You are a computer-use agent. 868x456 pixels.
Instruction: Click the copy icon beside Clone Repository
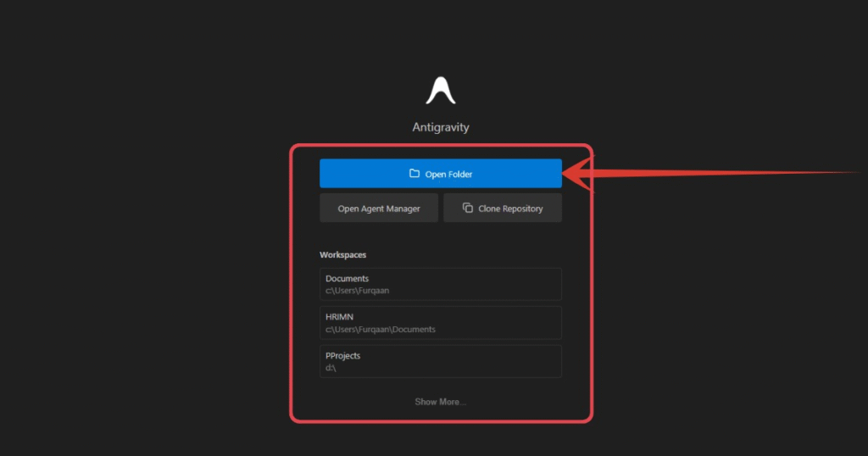pos(467,209)
